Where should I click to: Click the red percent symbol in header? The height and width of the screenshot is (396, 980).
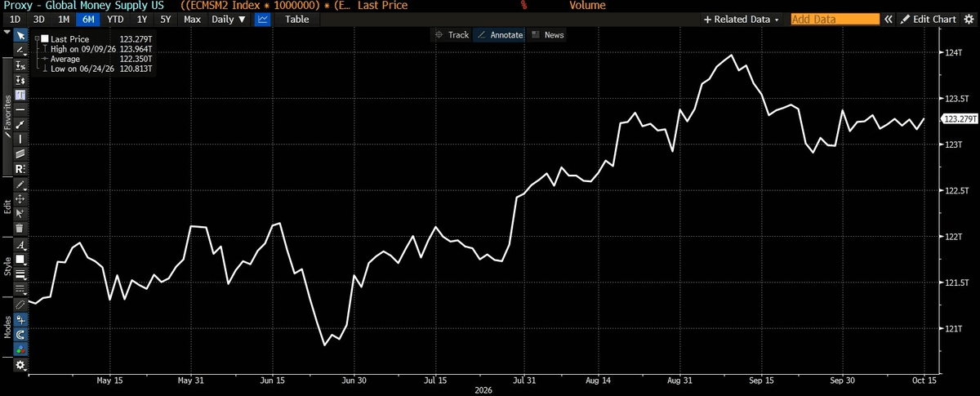pyautogui.click(x=523, y=6)
